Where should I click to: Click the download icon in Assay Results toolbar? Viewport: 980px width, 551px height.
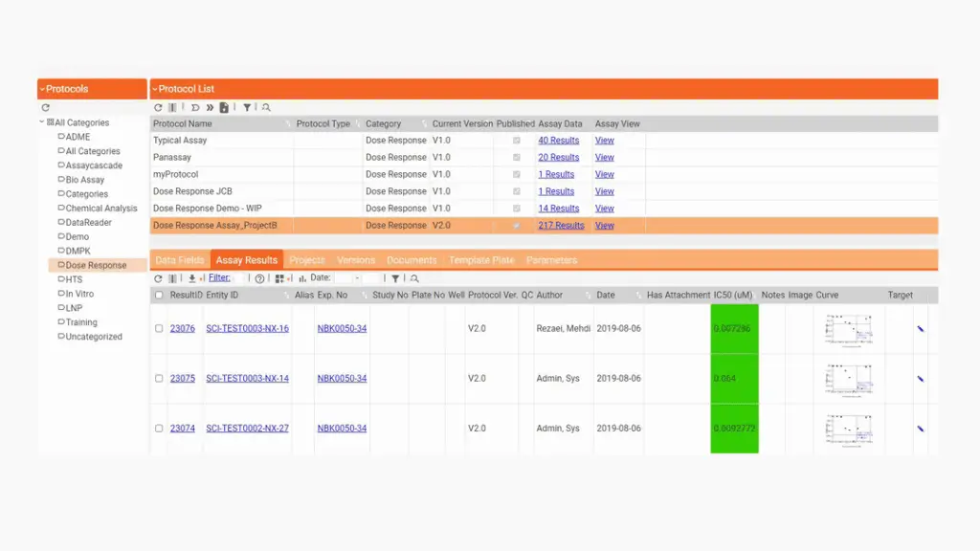click(191, 278)
